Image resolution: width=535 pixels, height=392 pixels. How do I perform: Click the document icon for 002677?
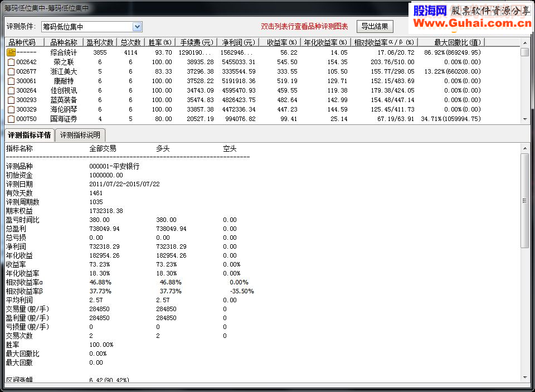[x=11, y=72]
